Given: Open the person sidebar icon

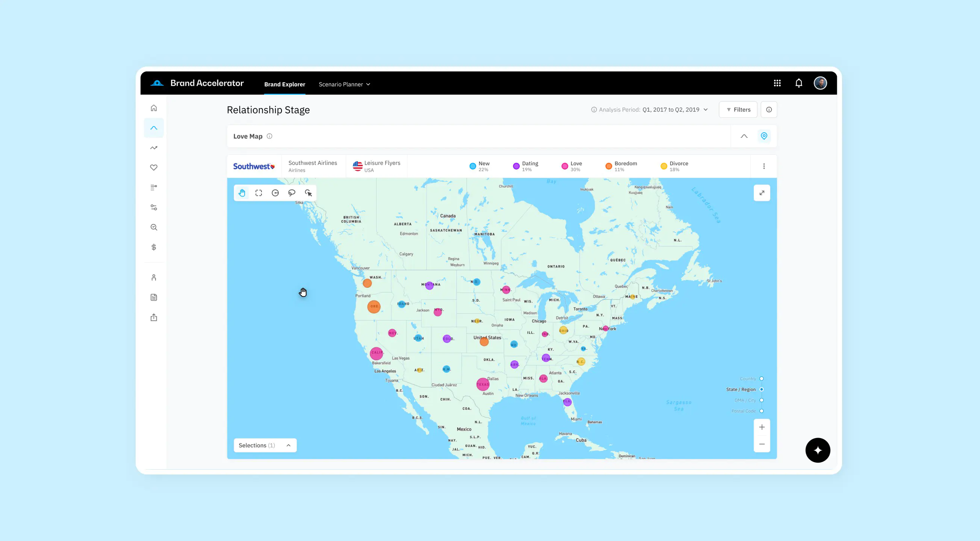Looking at the screenshot, I should click(154, 277).
